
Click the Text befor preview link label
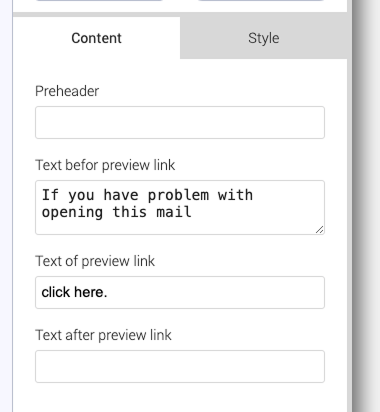(x=105, y=165)
